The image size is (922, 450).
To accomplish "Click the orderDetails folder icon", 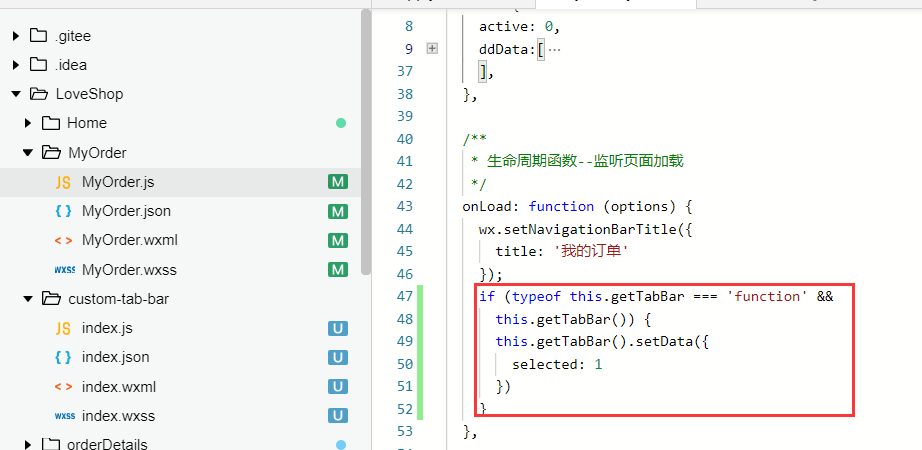I will (51, 444).
